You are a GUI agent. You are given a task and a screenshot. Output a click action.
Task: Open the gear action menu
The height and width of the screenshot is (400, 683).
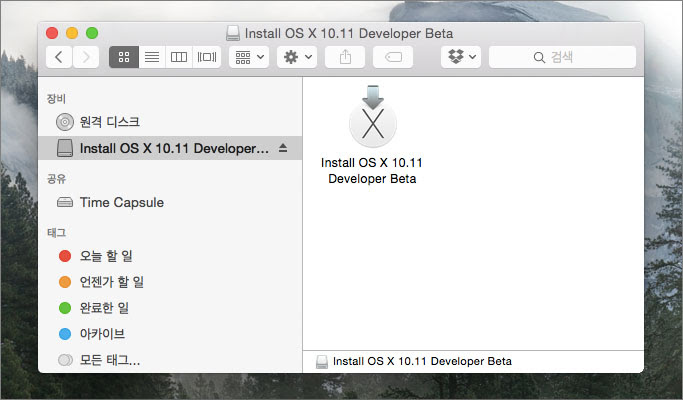point(297,57)
